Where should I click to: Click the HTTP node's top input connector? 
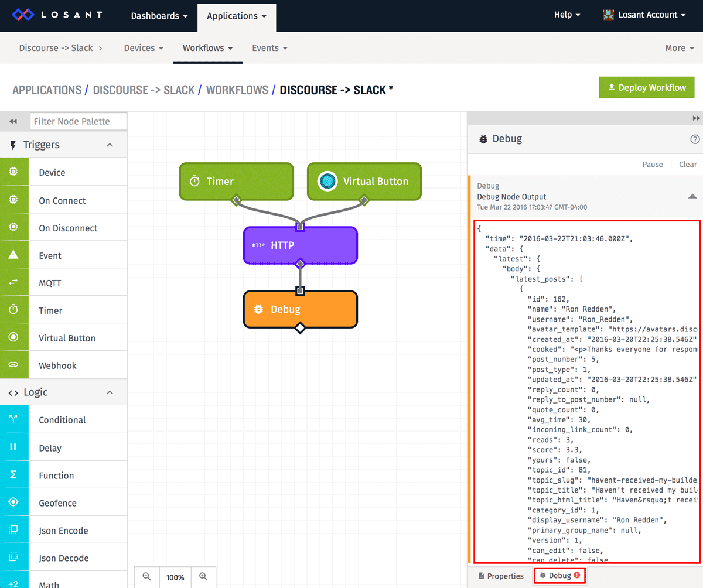[x=300, y=226]
